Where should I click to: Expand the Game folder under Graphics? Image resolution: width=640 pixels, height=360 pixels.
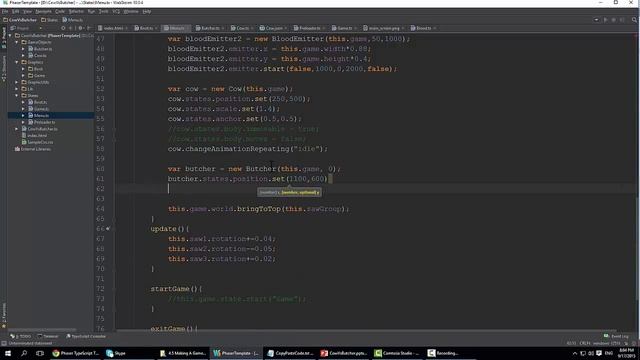pos(23,76)
